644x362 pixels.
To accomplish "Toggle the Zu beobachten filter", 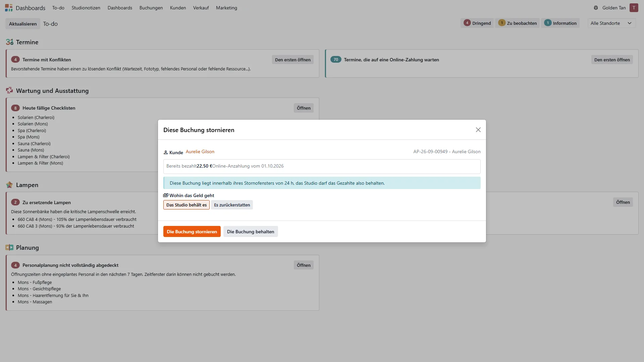I will click(x=518, y=23).
